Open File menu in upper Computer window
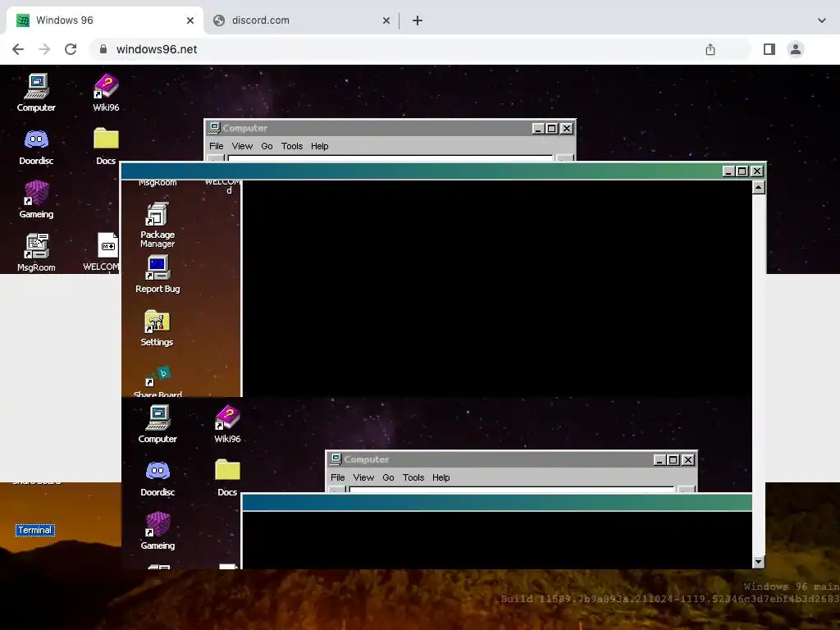The width and height of the screenshot is (840, 630). [217, 146]
